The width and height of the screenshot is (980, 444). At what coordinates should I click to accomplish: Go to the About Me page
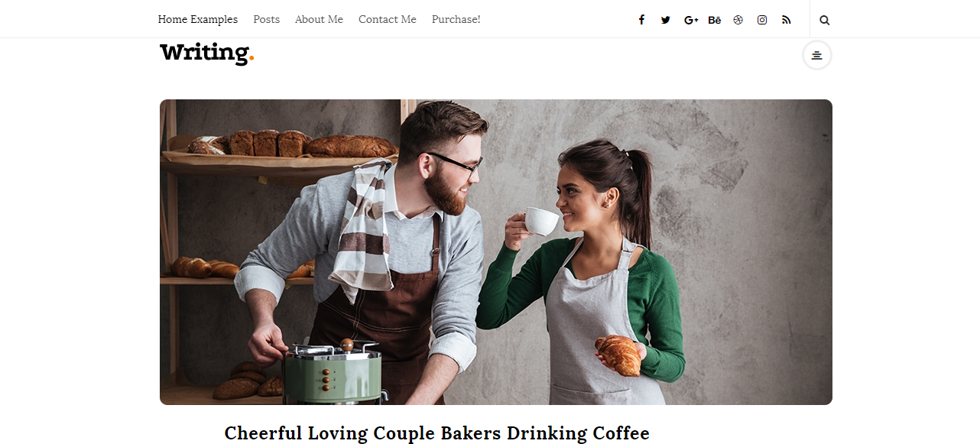319,19
